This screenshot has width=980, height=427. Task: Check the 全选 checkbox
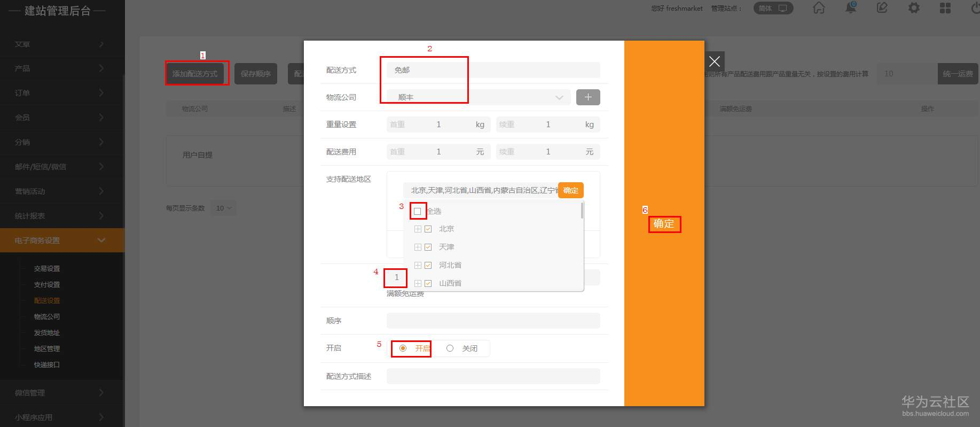tap(418, 211)
